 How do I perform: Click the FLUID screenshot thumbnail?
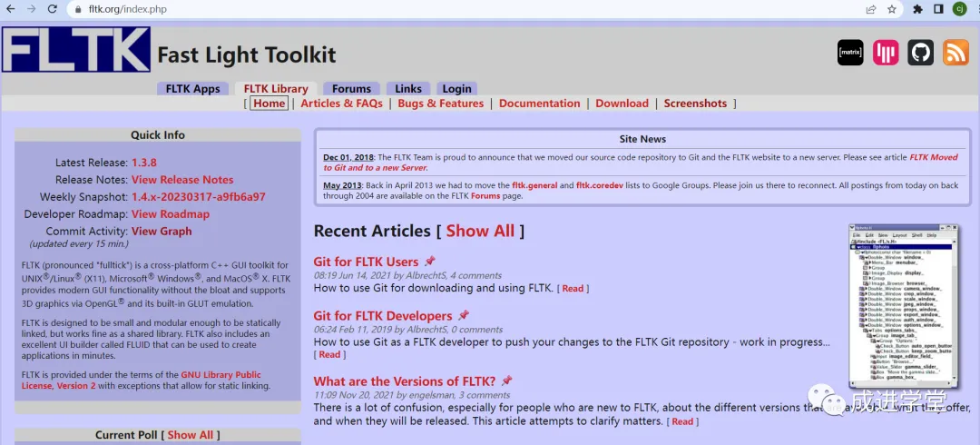click(903, 306)
